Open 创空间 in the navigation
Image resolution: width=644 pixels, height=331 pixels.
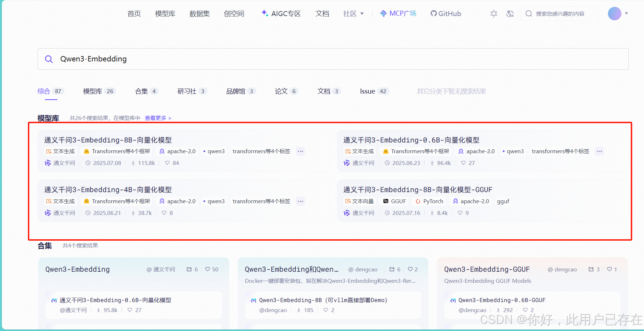[x=234, y=14]
